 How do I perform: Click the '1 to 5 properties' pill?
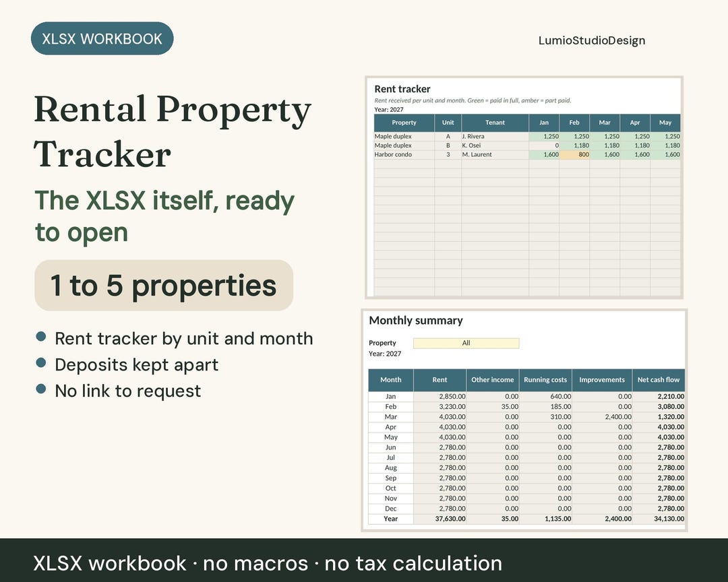[x=164, y=285]
